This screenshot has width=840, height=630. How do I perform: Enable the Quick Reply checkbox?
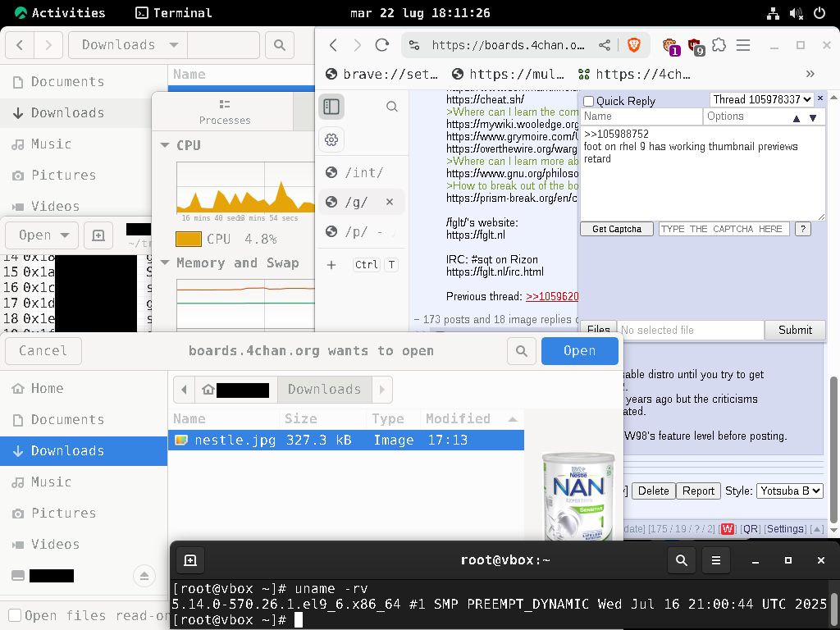589,101
